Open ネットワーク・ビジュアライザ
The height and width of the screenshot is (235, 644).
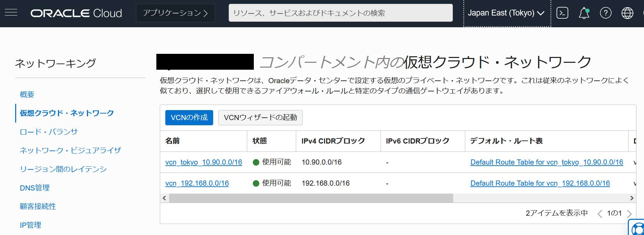pyautogui.click(x=71, y=150)
